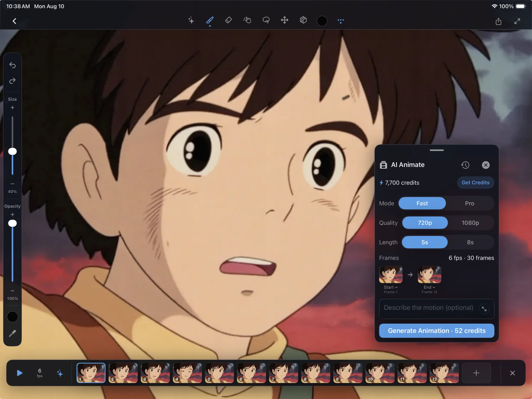Viewport: 532px width, 399px height.
Task: Decrease opacity with minus
Action: tap(12, 291)
